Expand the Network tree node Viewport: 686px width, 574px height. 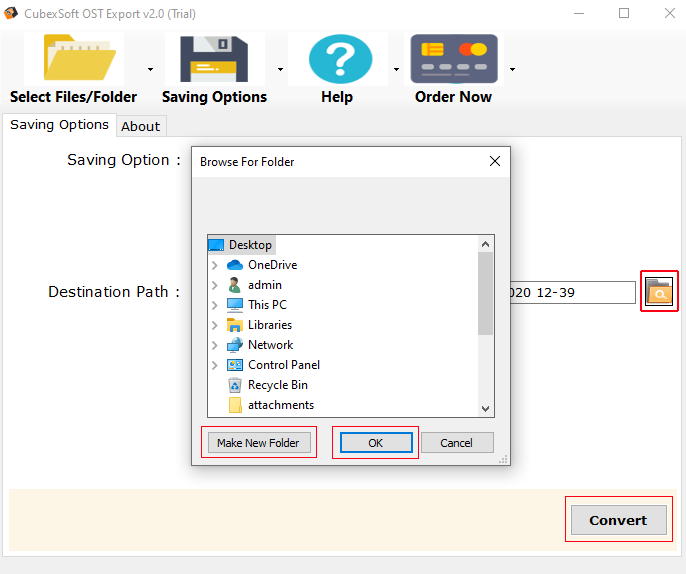pos(215,345)
